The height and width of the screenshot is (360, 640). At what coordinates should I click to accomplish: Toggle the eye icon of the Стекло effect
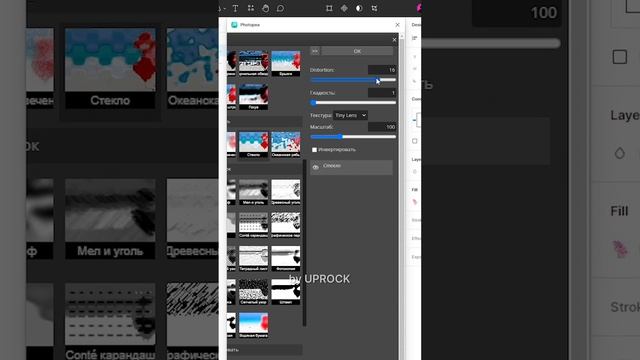316,167
